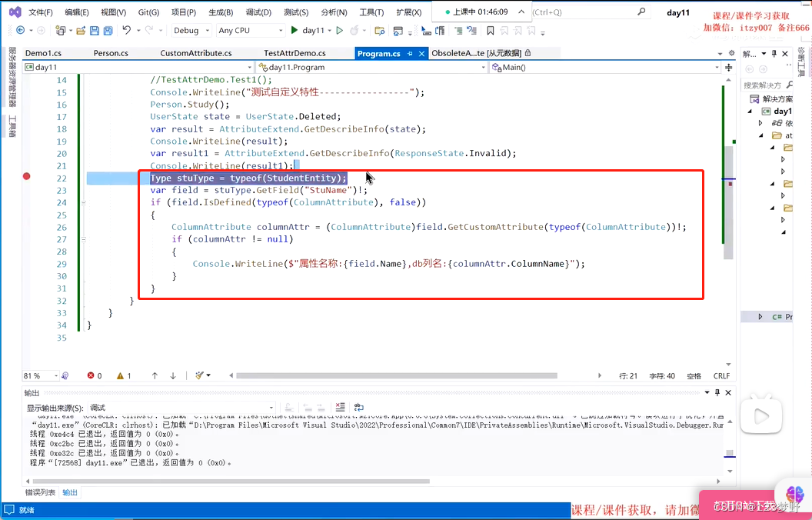This screenshot has width=812, height=520.
Task: Switch to the 错误列表 tab
Action: [41, 492]
